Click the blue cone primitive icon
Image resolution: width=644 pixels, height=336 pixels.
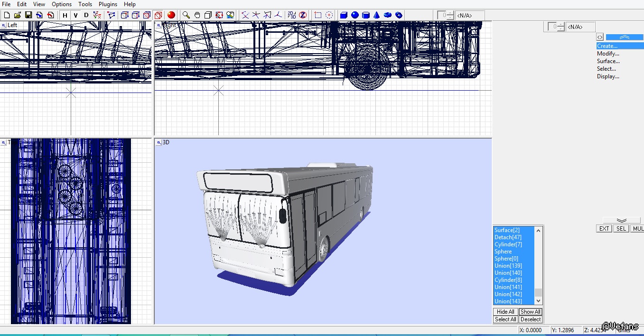pos(377,15)
